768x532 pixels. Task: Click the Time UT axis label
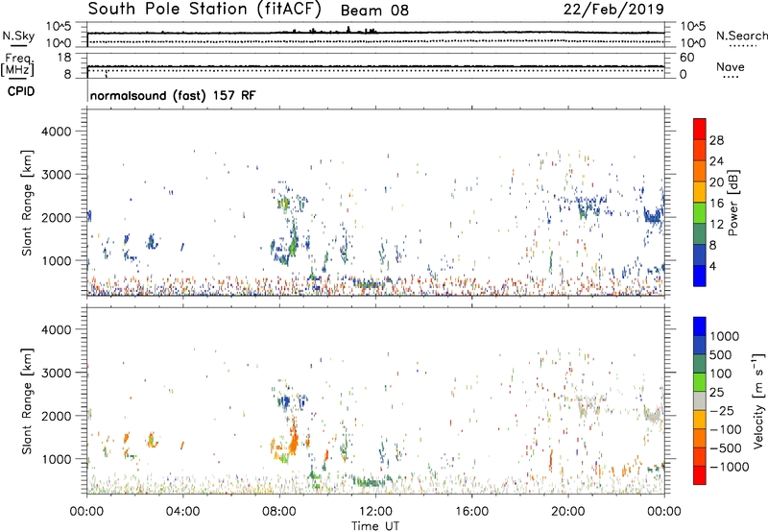[x=375, y=526]
